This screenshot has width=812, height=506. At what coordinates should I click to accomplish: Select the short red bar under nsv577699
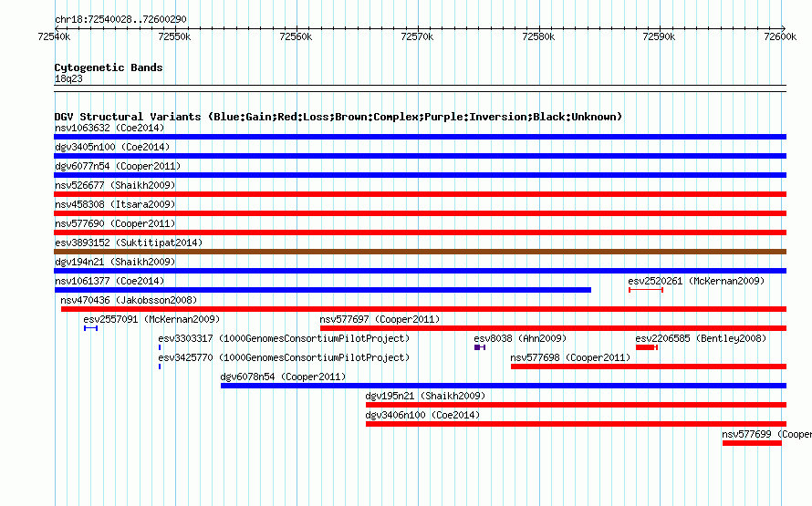click(752, 443)
